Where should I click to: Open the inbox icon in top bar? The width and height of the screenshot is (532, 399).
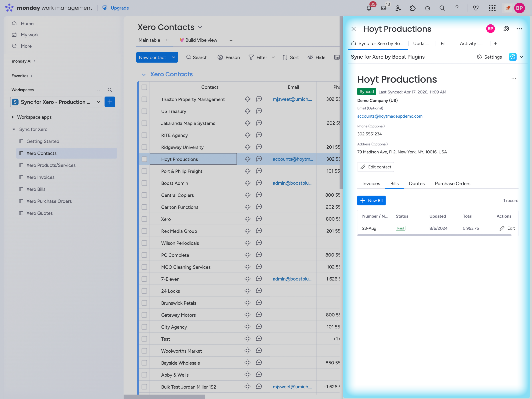(x=383, y=8)
